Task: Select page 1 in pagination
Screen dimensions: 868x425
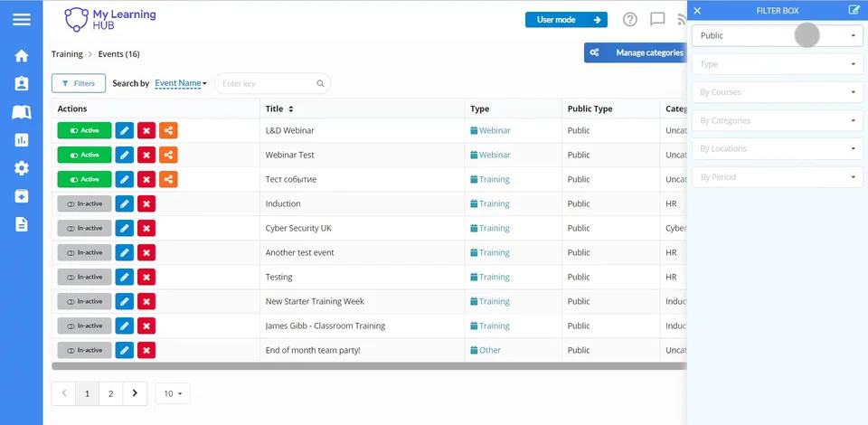Action: point(87,393)
